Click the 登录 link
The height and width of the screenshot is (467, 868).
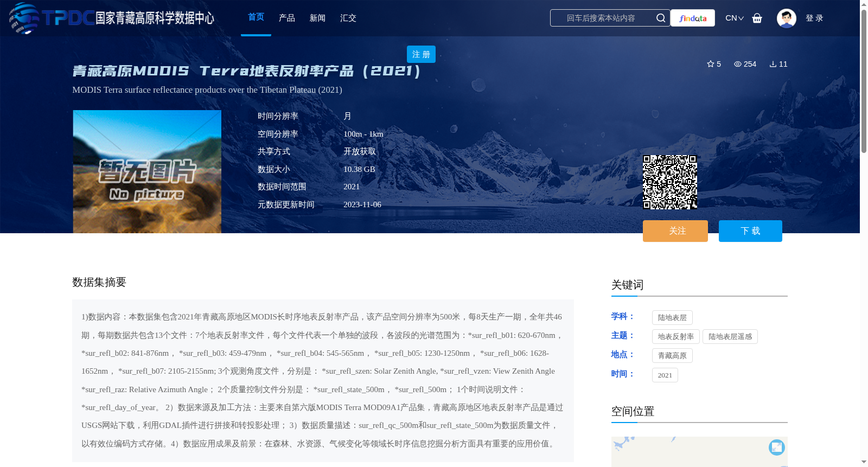tap(814, 18)
